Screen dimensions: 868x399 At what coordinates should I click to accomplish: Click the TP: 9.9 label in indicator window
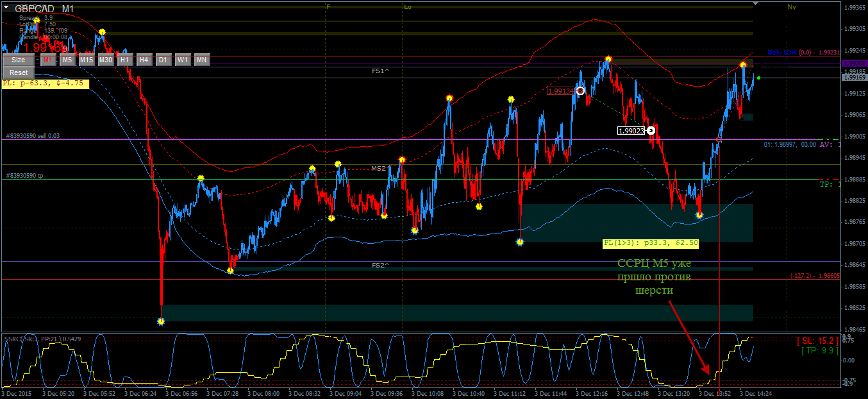[819, 351]
